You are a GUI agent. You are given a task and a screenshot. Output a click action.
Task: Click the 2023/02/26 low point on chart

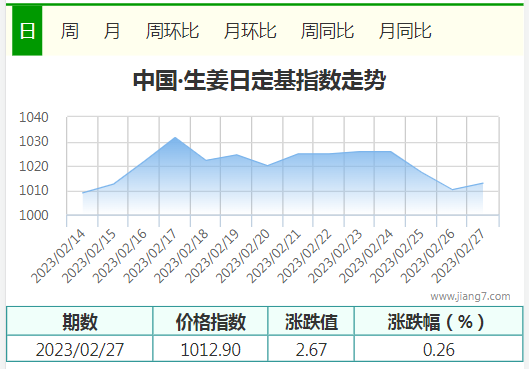(452, 190)
